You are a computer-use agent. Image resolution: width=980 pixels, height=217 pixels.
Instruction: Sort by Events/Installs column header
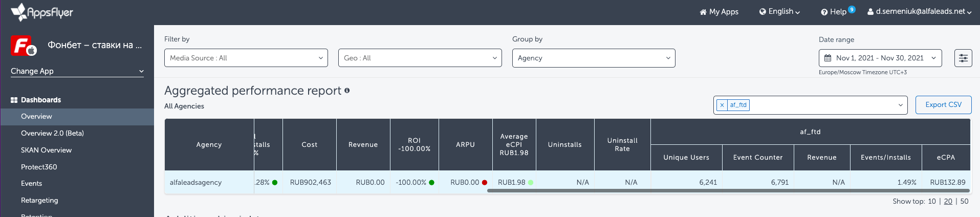click(x=886, y=158)
